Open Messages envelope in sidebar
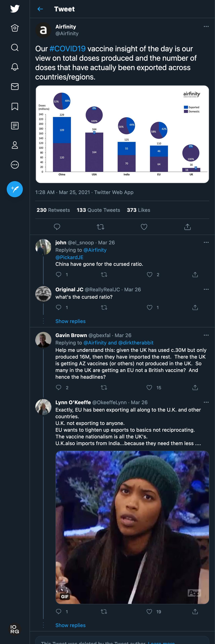This screenshot has height=644, width=215. point(15,87)
